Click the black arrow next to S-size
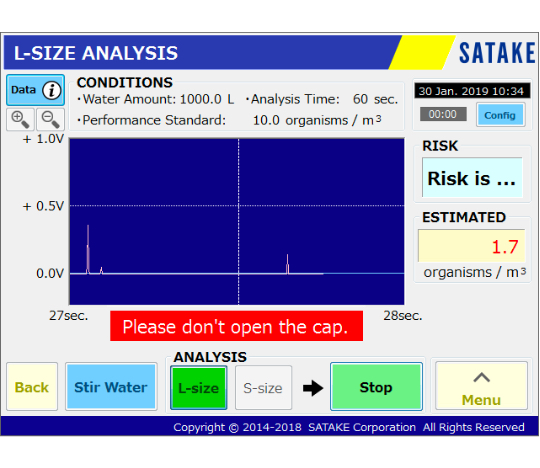Viewport: 540px width, 468px height. tap(313, 388)
